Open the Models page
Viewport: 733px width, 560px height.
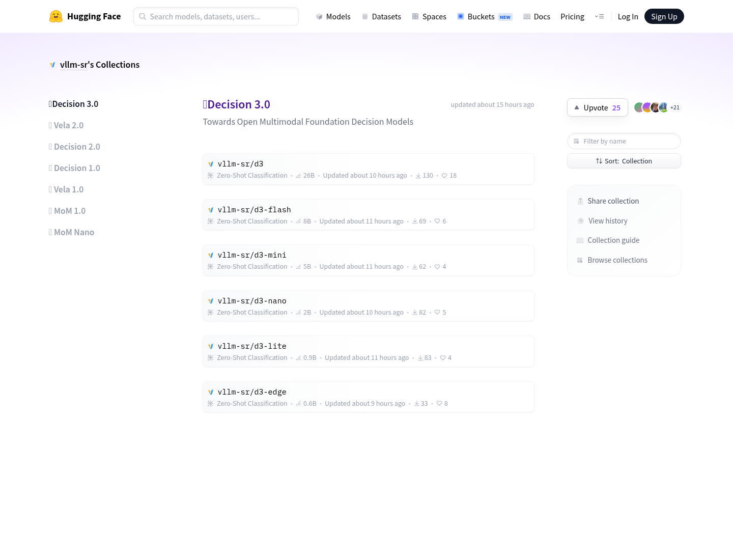pos(333,16)
